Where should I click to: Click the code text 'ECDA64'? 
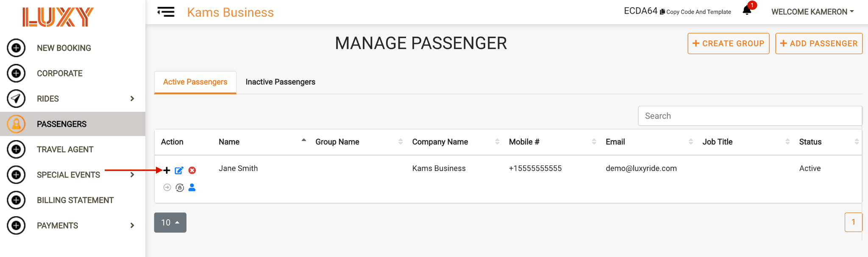(640, 11)
